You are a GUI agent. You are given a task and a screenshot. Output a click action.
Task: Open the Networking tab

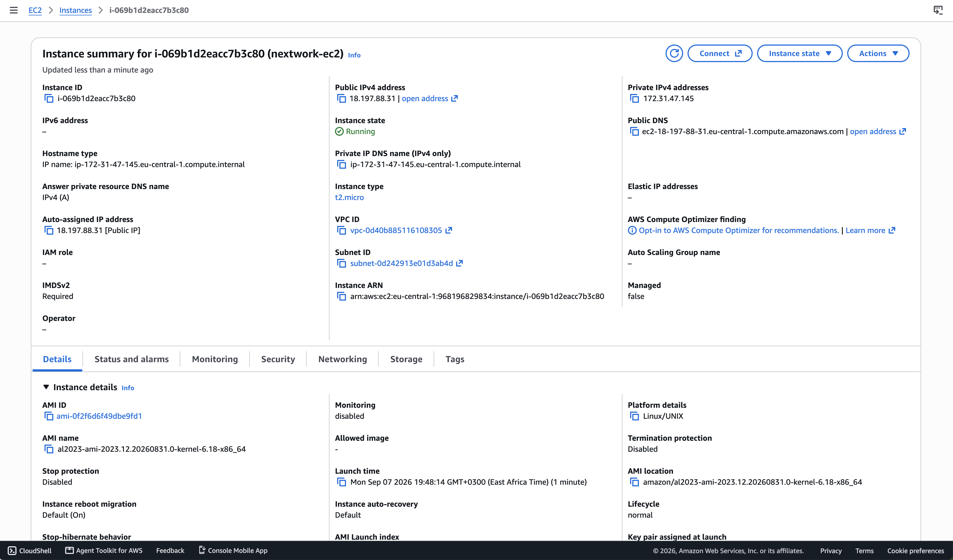(343, 359)
